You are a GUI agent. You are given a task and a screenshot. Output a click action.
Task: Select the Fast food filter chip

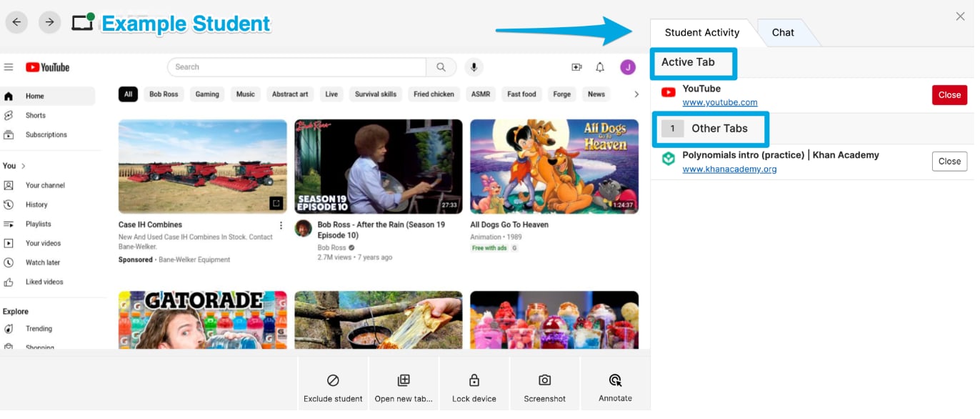(521, 94)
